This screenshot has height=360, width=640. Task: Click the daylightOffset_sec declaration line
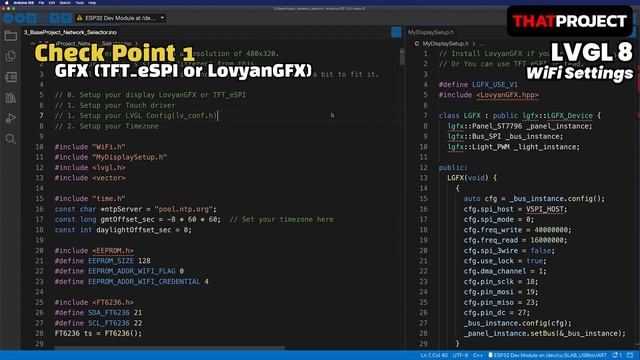coord(123,230)
